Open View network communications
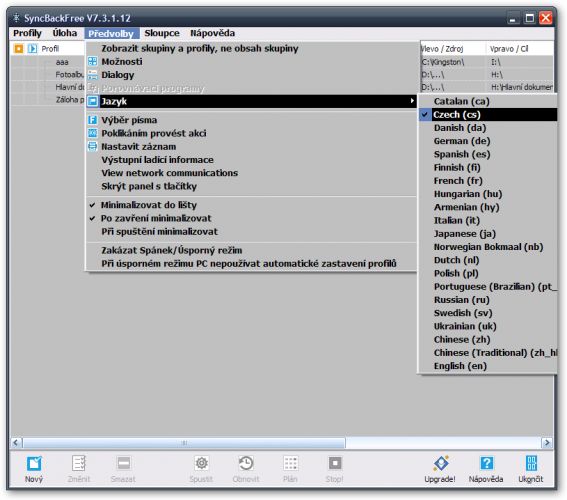Image resolution: width=567 pixels, height=500 pixels. pyautogui.click(x=251, y=173)
